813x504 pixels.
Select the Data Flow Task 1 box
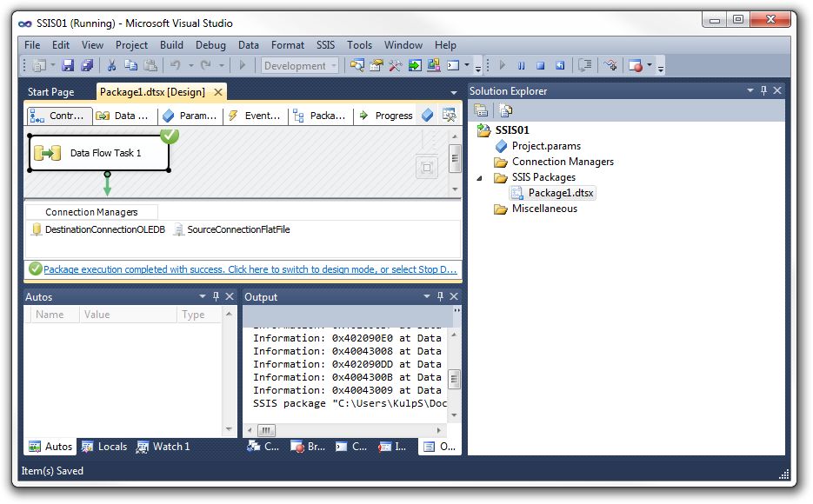(99, 153)
